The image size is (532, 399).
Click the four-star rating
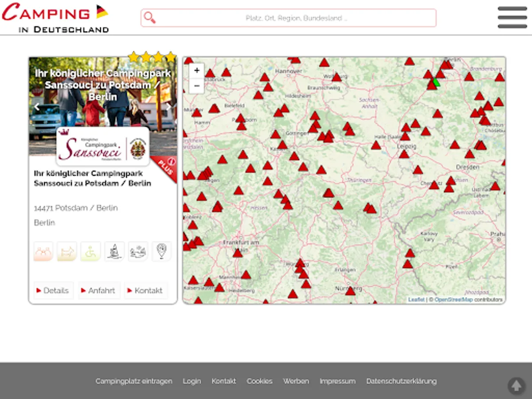(152, 57)
